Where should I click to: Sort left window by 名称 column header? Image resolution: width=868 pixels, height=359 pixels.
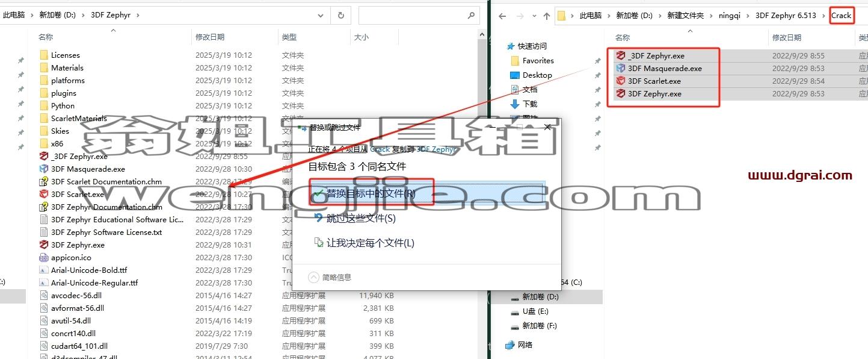[x=46, y=37]
